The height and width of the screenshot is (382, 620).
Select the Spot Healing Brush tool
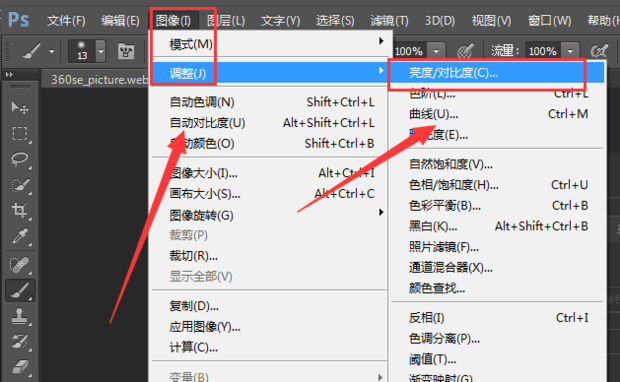[19, 265]
